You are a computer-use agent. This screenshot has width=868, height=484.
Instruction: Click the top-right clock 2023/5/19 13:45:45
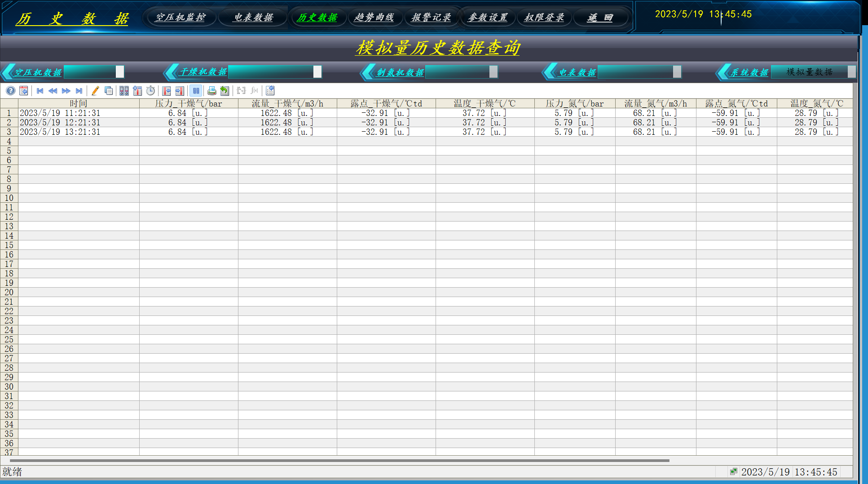click(703, 14)
